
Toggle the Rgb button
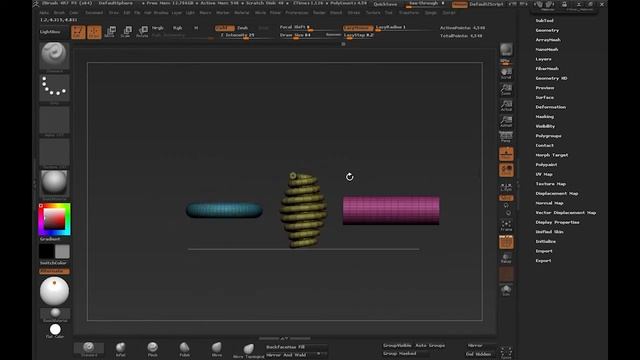177,28
